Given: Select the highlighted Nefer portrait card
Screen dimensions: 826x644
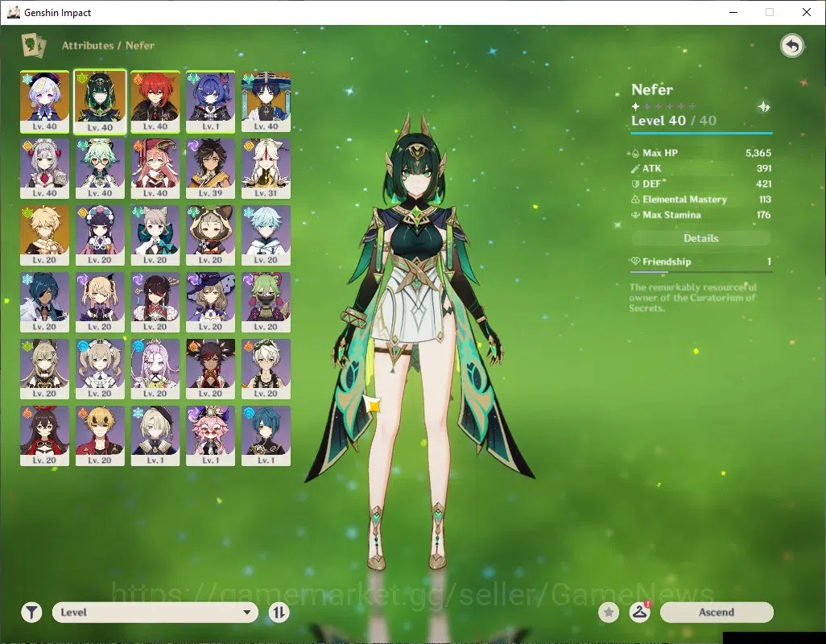Looking at the screenshot, I should (x=100, y=101).
